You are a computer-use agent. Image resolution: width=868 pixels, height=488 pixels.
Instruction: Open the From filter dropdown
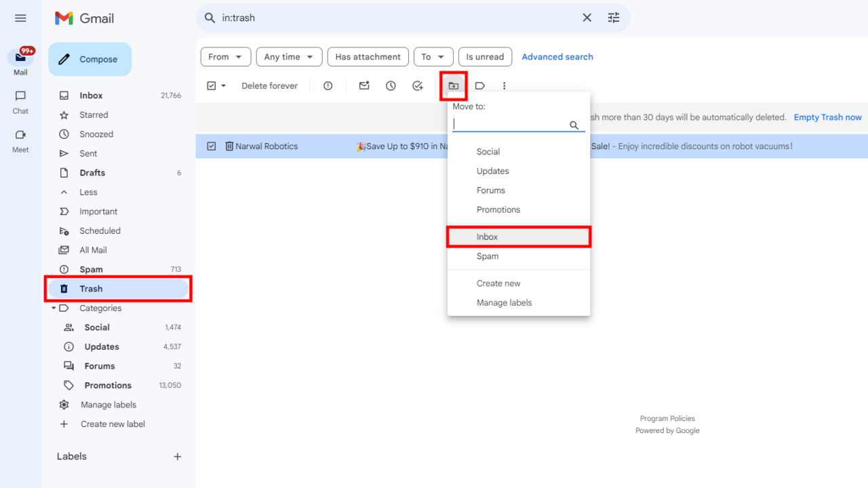(x=225, y=56)
